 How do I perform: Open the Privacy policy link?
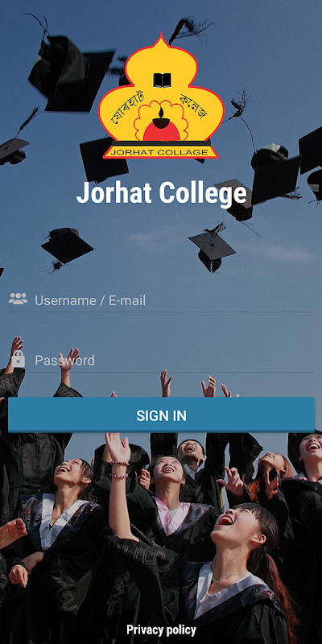(x=162, y=630)
